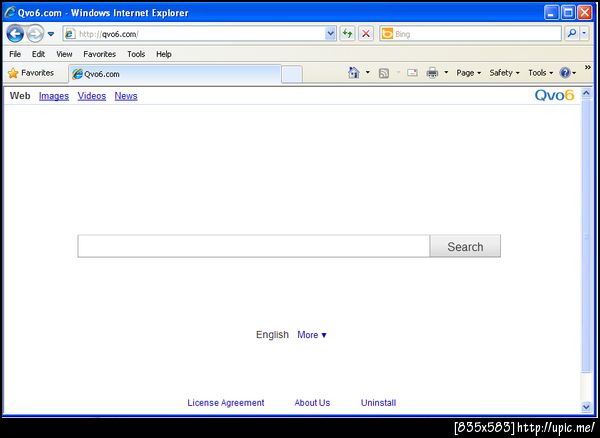Click the Web search category
The width and height of the screenshot is (600, 438).
coord(20,96)
